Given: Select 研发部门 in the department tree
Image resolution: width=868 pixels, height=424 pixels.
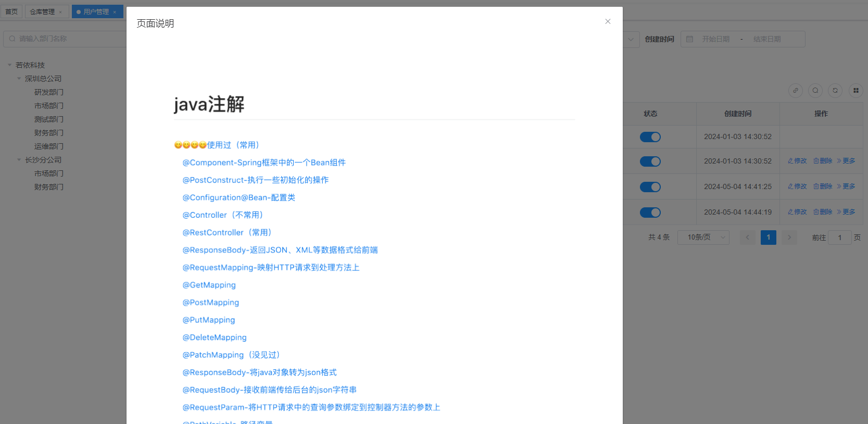Looking at the screenshot, I should (x=49, y=92).
